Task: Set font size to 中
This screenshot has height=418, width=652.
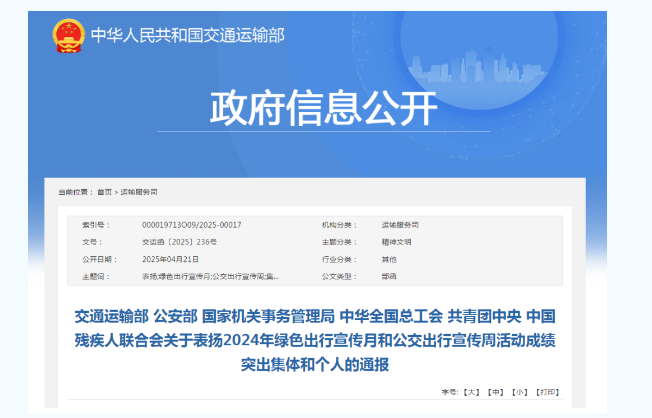Action: (x=495, y=391)
